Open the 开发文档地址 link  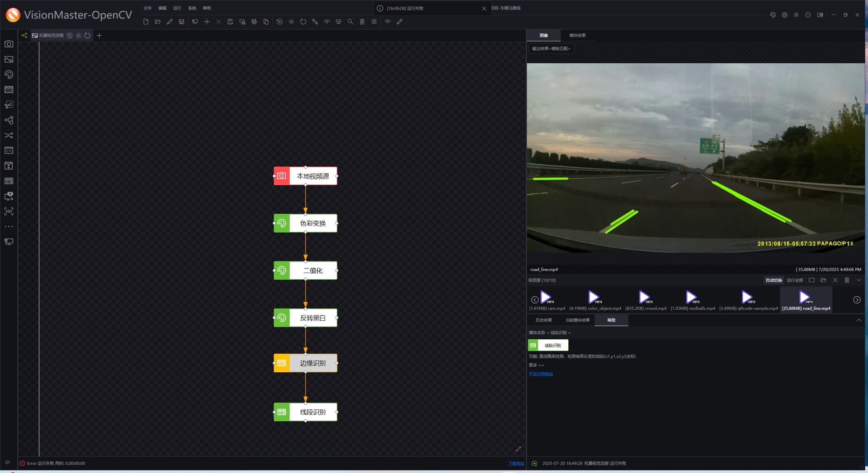pos(541,374)
